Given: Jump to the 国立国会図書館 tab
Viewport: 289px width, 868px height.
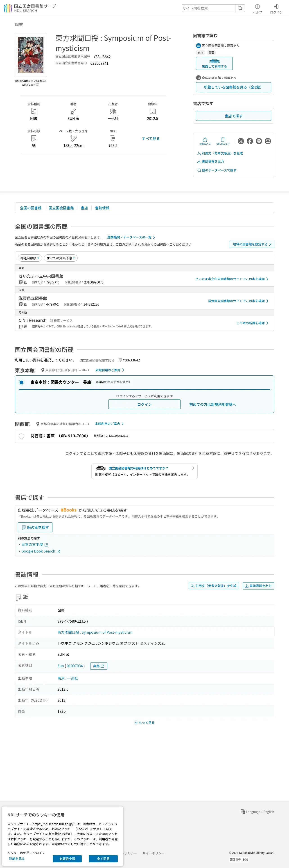Looking at the screenshot, I should coord(61,208).
